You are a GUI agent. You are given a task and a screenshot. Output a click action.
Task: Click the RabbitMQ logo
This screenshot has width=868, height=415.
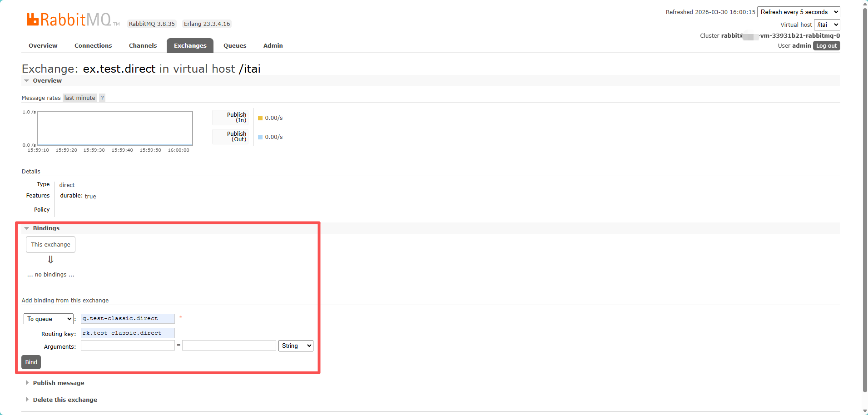click(x=73, y=20)
